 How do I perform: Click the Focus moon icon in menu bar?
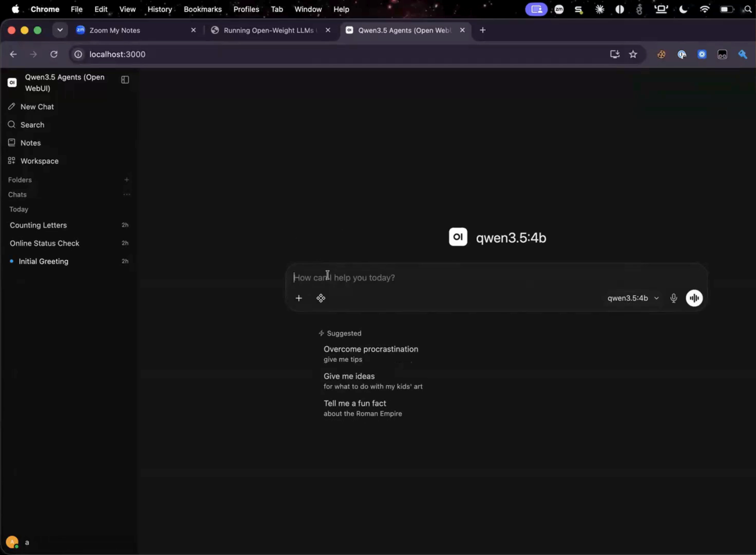tap(683, 9)
